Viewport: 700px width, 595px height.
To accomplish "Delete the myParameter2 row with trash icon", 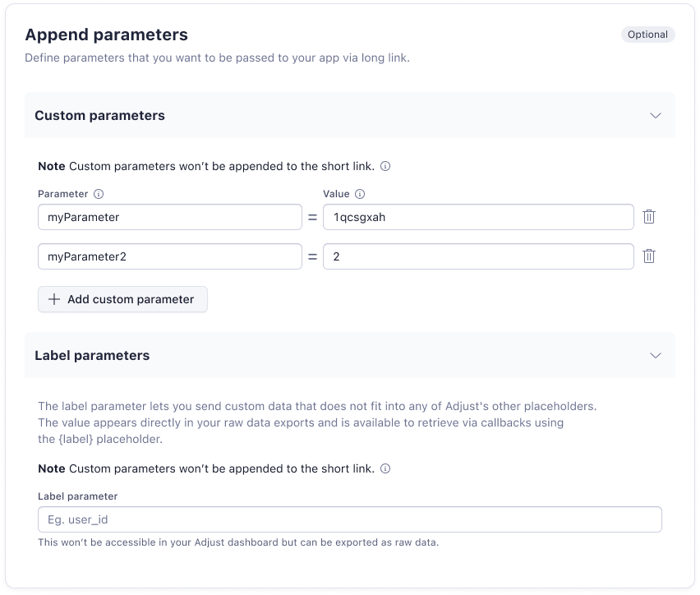I will click(x=649, y=256).
